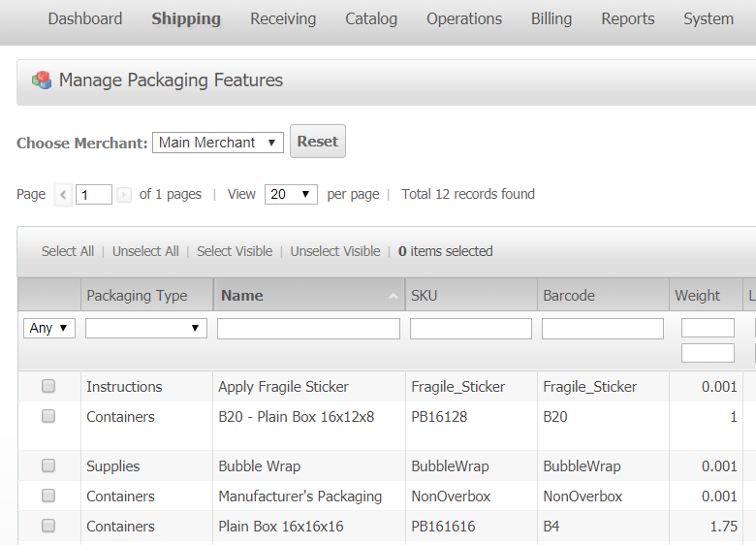
Task: Open the Any selection filter dropdown
Action: pyautogui.click(x=48, y=329)
